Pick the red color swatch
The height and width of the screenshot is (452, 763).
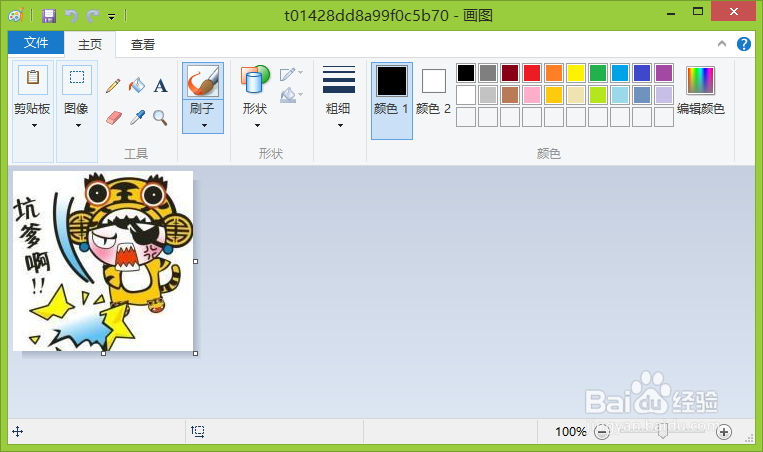(x=532, y=73)
